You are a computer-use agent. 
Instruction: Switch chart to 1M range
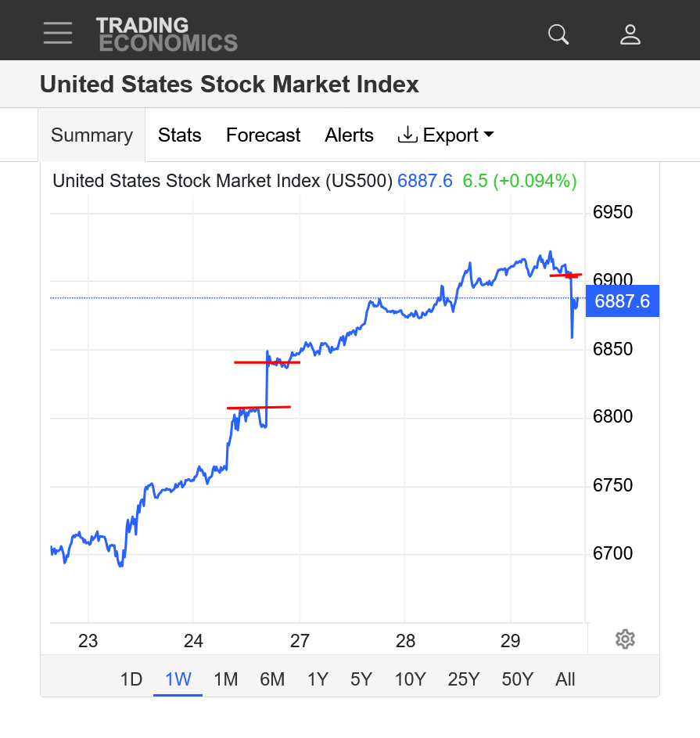pos(225,679)
